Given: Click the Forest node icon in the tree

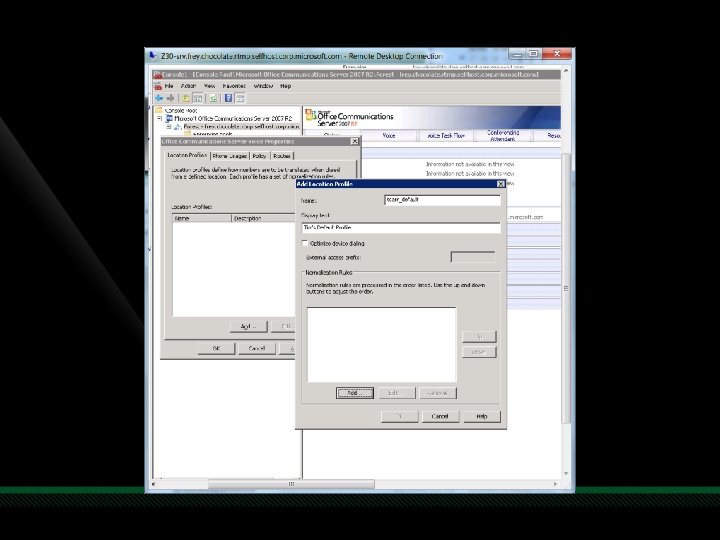Looking at the screenshot, I should coord(178,126).
